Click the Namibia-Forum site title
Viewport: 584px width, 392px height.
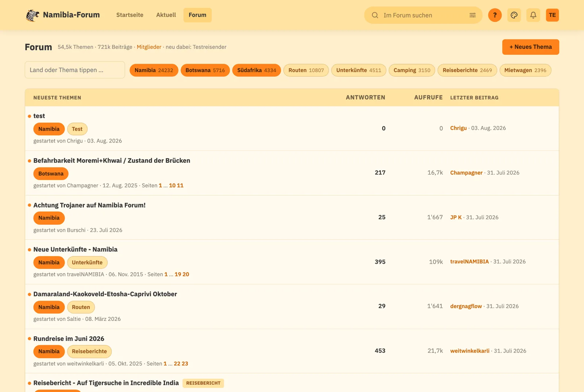coord(71,15)
